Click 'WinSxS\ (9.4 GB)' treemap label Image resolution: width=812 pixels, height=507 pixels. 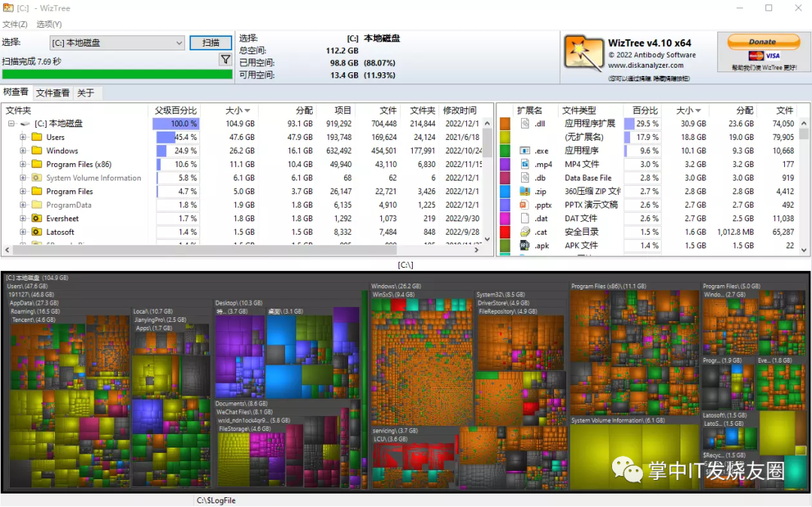pyautogui.click(x=393, y=295)
